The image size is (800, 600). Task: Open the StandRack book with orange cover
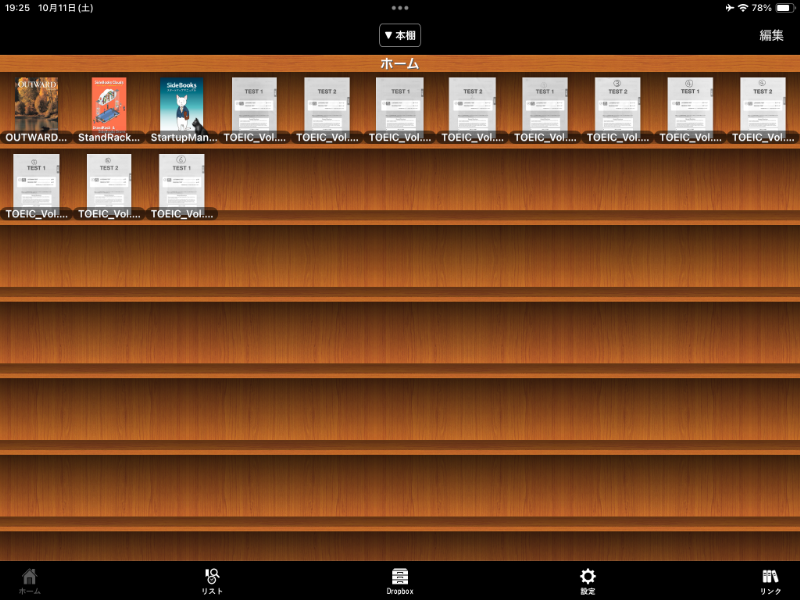pos(109,104)
